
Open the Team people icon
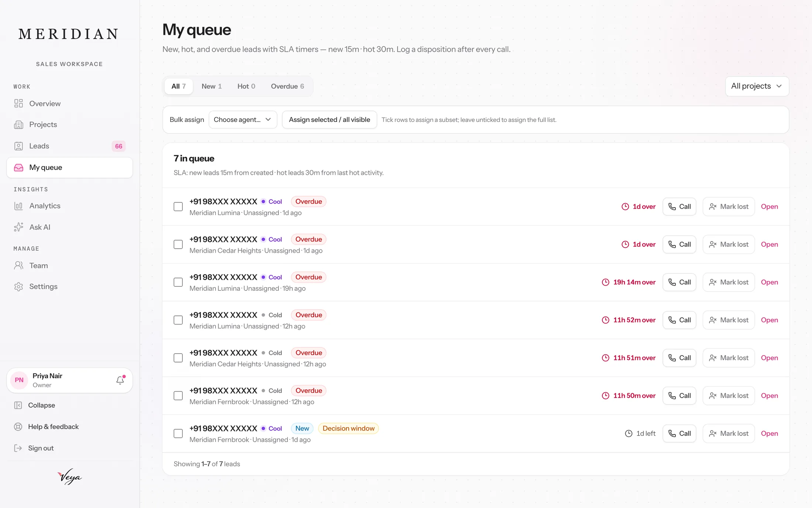[x=18, y=265]
